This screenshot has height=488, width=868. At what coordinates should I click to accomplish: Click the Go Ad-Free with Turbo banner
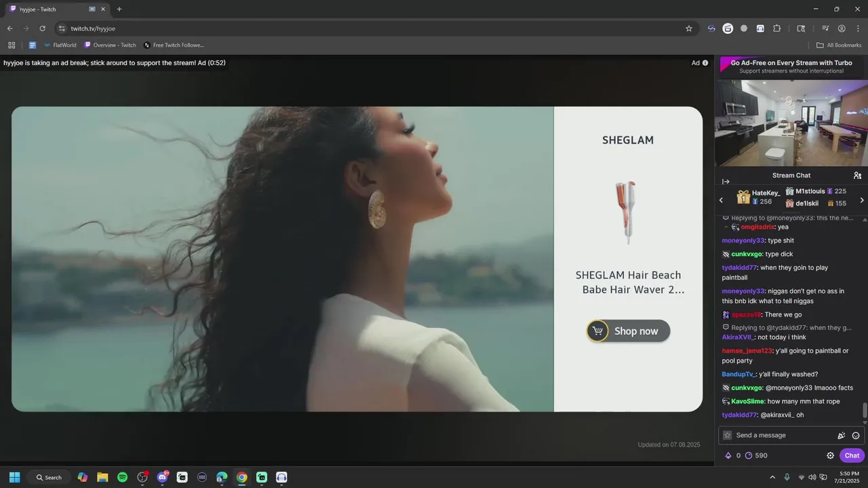pos(791,66)
